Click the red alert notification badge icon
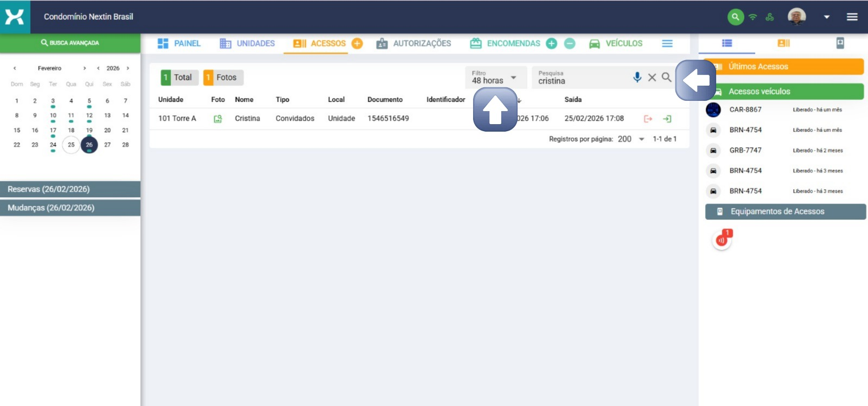The height and width of the screenshot is (406, 868). coord(722,240)
